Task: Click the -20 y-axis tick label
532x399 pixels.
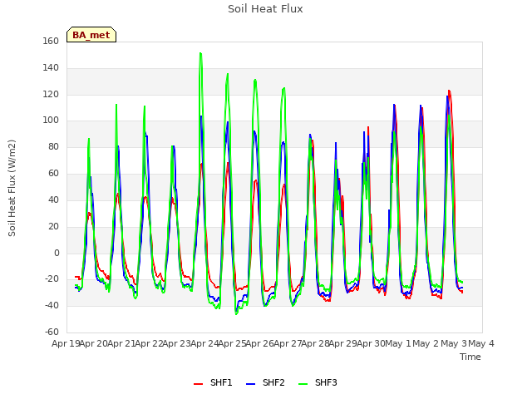Action: pos(52,279)
